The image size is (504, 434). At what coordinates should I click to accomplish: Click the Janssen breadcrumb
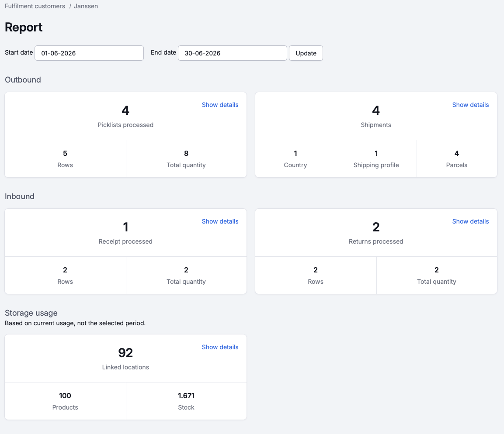(86, 6)
